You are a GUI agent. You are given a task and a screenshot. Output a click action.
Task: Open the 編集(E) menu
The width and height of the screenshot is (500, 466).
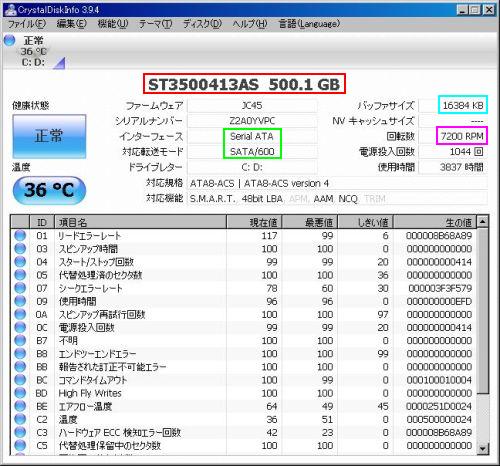(x=71, y=24)
